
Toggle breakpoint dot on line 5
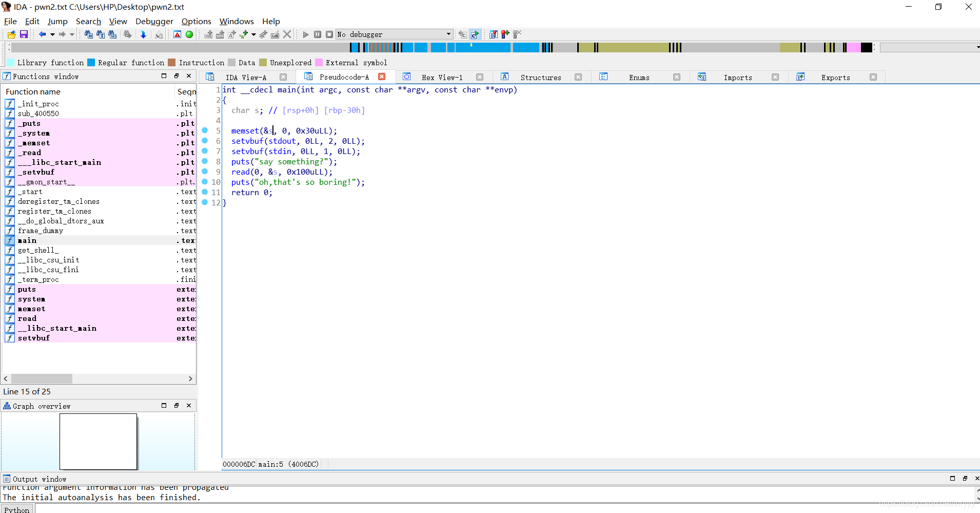[205, 130]
